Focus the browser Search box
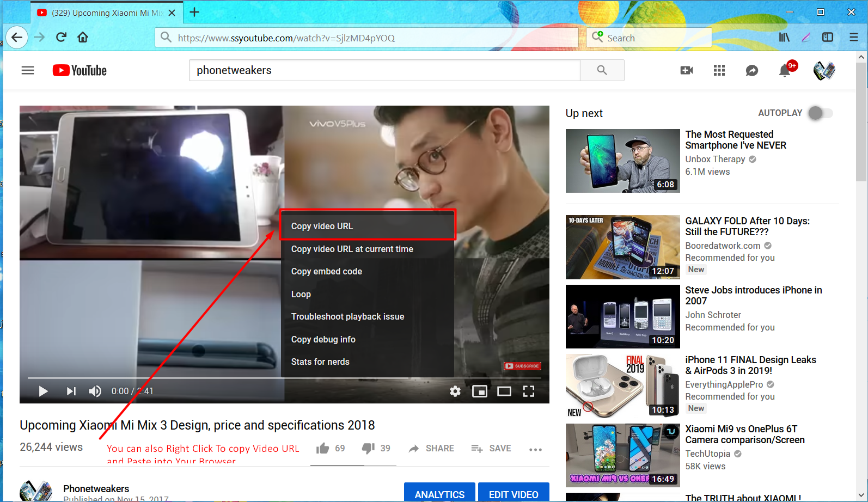Screen dimensions: 868x502 coord(649,38)
